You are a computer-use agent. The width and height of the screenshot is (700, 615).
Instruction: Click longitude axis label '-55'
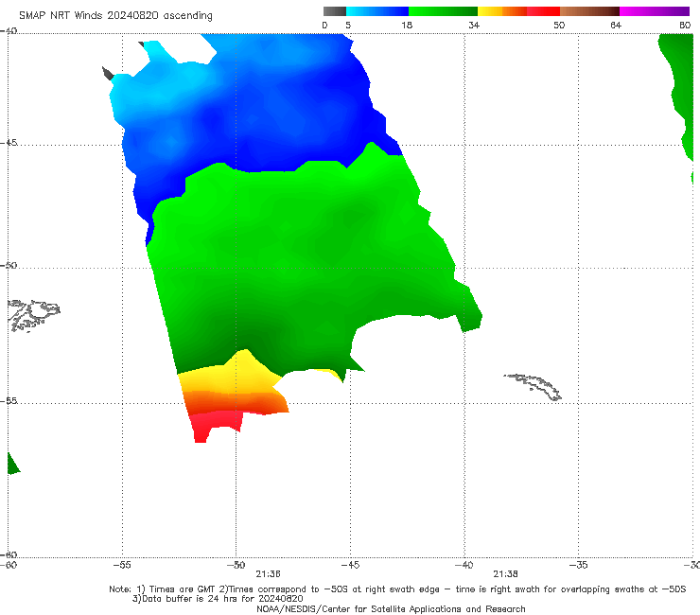[x=122, y=565]
